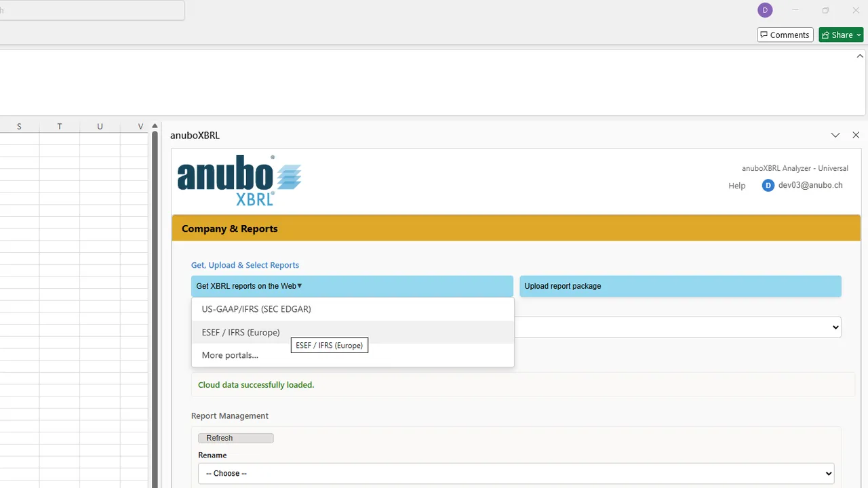Click the anubo XBRL logo

point(239,180)
